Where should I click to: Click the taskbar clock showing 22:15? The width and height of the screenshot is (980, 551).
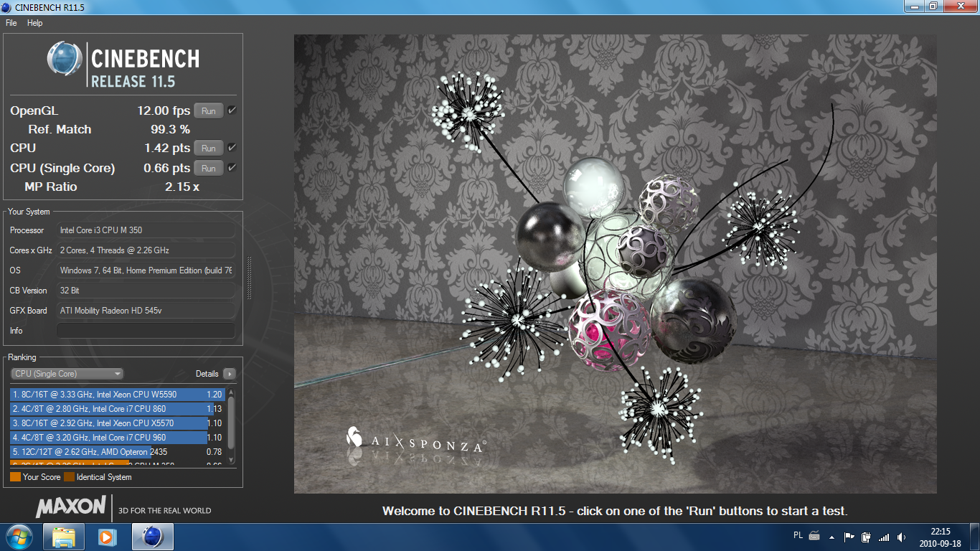click(x=940, y=537)
